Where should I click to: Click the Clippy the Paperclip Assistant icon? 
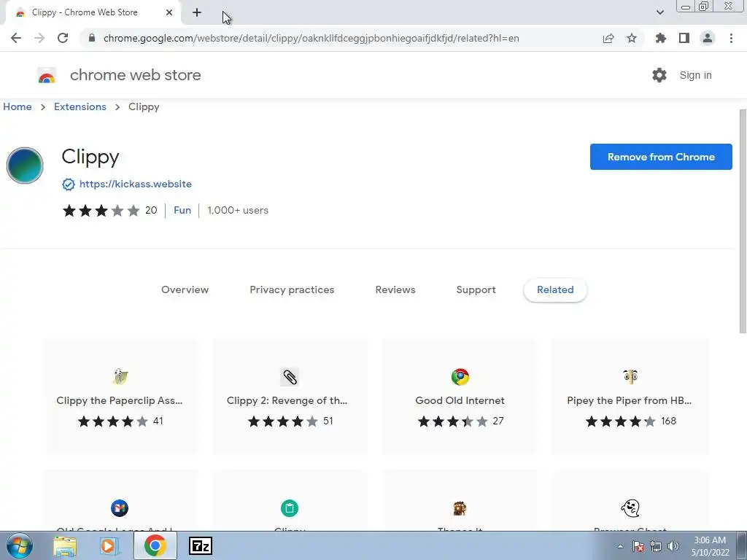click(120, 377)
